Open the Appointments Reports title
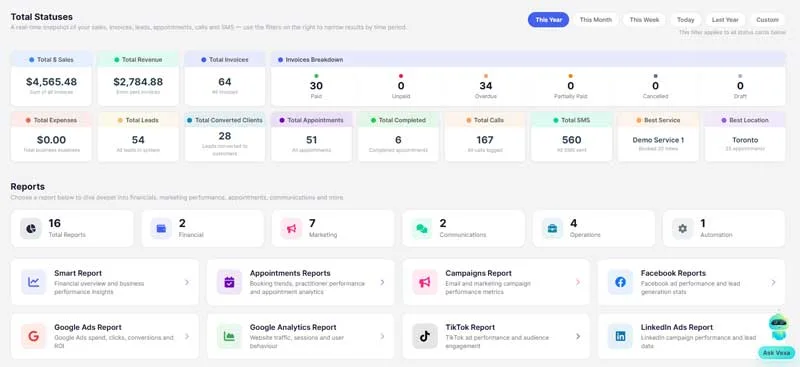800x367 pixels. 290,273
